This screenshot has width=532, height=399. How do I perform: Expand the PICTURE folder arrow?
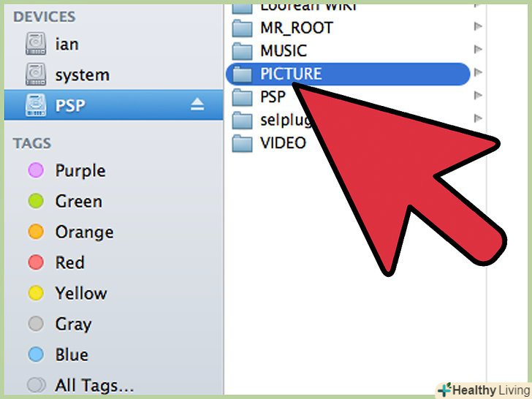coord(478,72)
